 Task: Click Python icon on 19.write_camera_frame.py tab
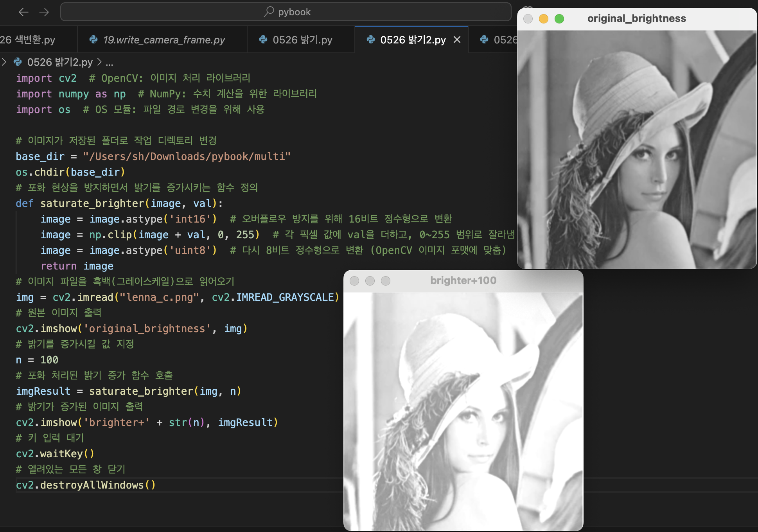(x=93, y=40)
